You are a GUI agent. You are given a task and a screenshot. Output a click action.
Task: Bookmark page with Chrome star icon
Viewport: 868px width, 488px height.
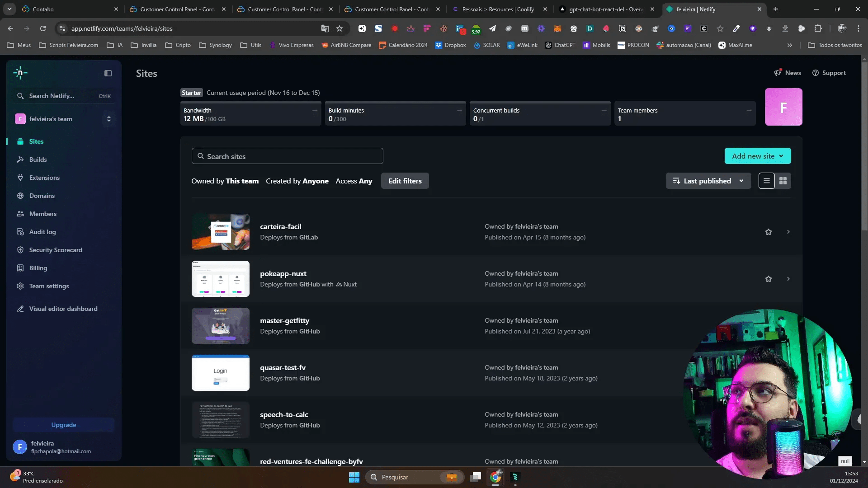tap(340, 28)
